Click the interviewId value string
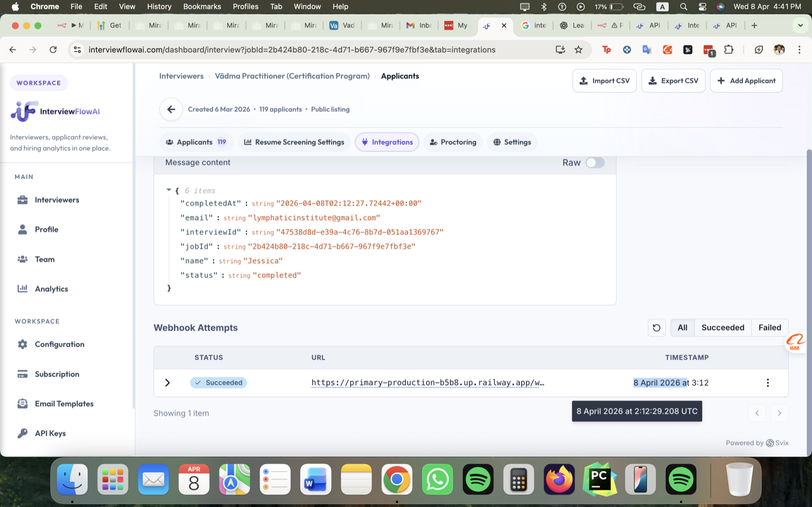Screen dimensions: 812x507 click(x=359, y=232)
